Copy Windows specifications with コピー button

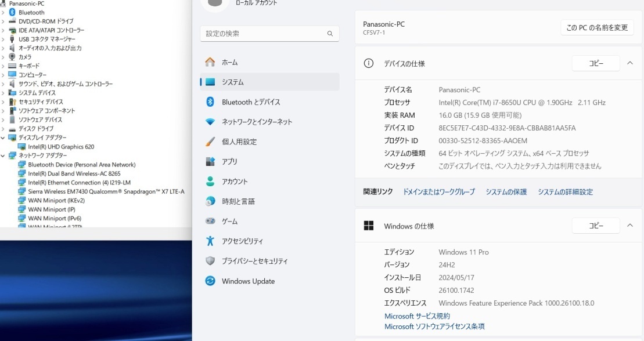pyautogui.click(x=596, y=225)
